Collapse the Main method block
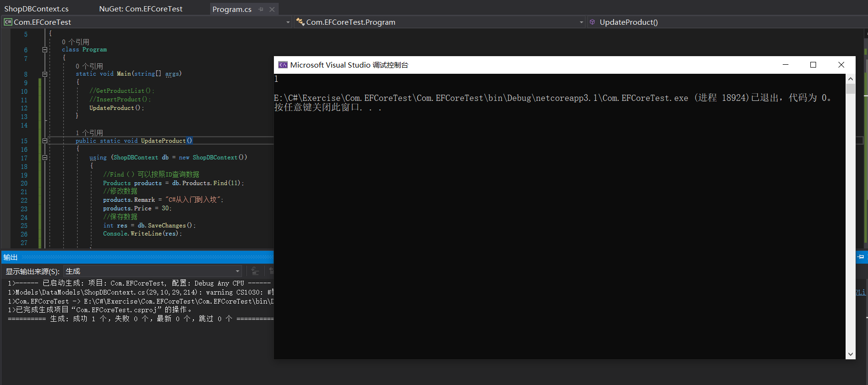This screenshot has height=385, width=868. click(x=45, y=74)
